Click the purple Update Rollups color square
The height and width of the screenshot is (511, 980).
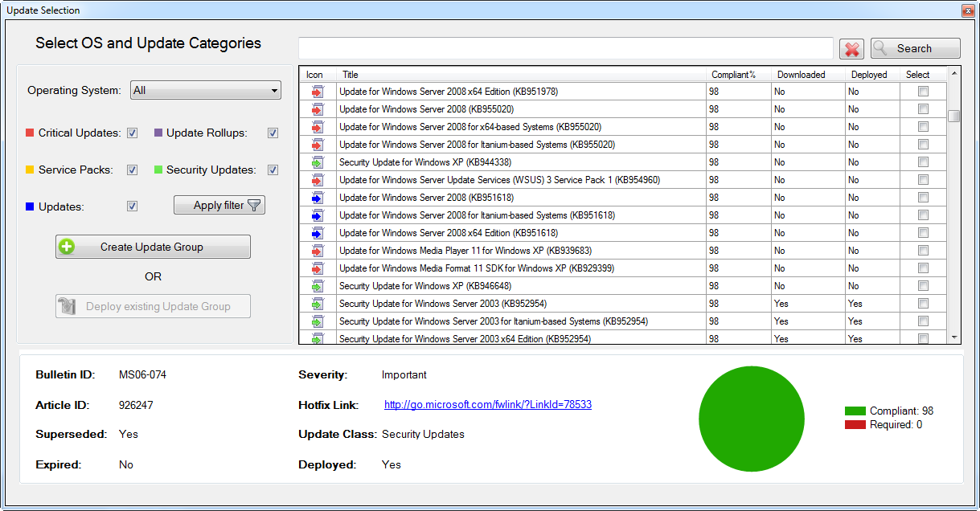158,133
